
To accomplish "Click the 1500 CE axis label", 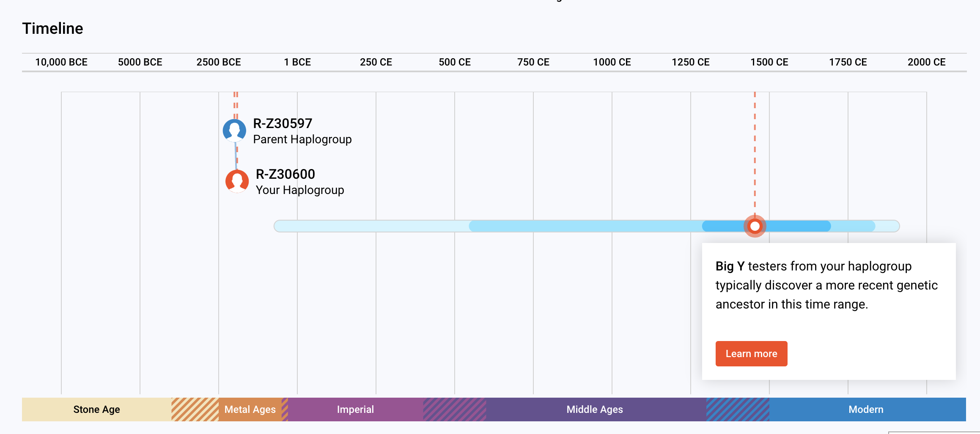I will pyautogui.click(x=769, y=62).
